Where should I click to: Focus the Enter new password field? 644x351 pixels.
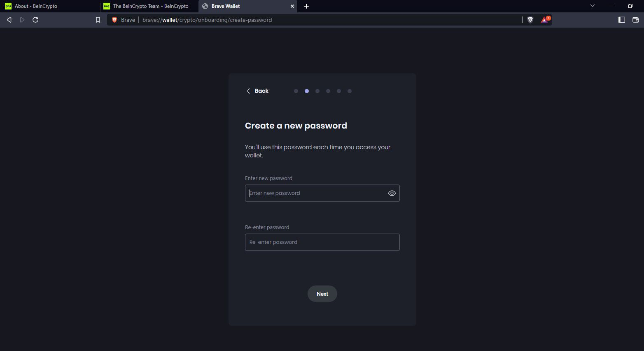(315, 193)
